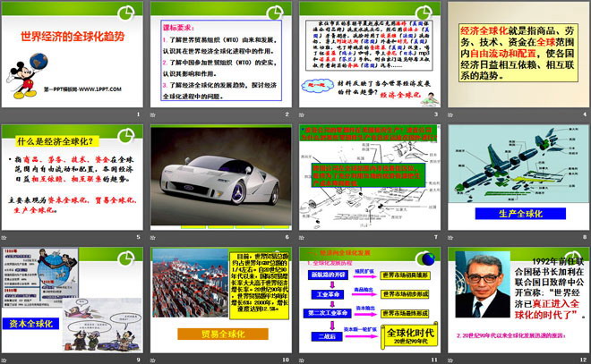591x364 pixels.
Task: Click the animation star icon under slide 2
Action: pos(153,114)
